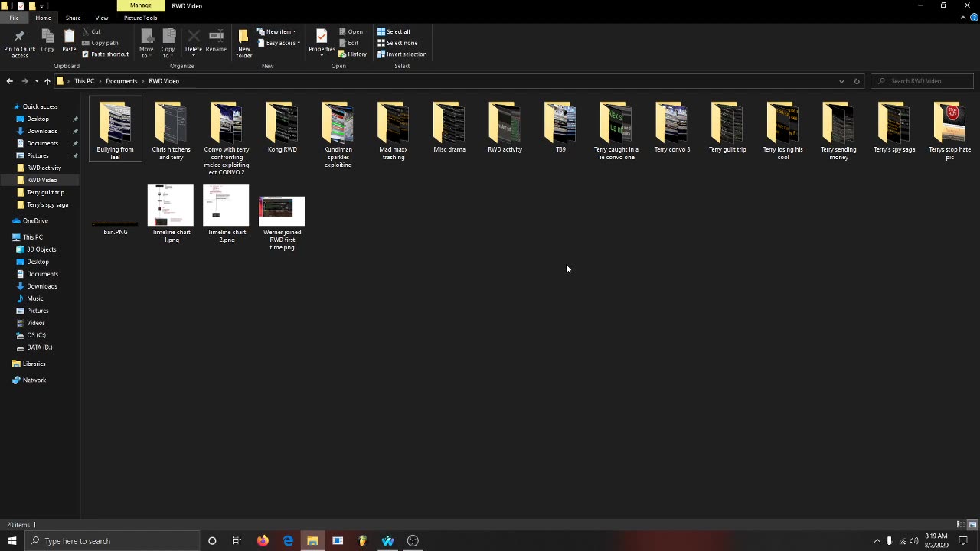
Task: Open Task View on the taskbar
Action: point(237,541)
